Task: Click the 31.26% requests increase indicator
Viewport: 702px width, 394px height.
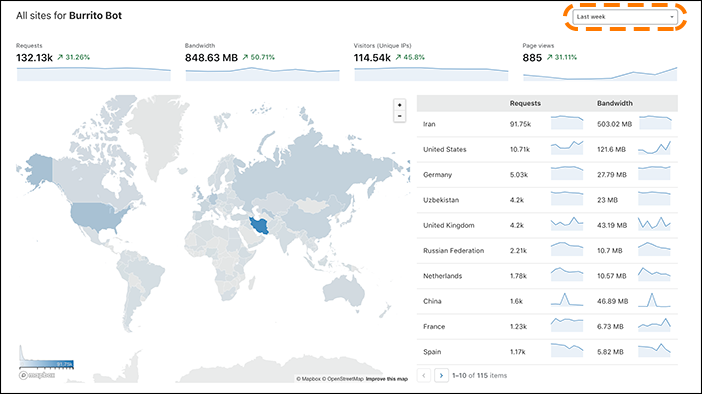Action: [x=73, y=57]
